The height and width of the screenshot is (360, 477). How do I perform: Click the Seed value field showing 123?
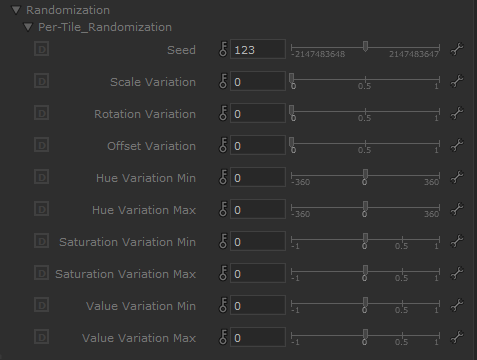click(258, 49)
